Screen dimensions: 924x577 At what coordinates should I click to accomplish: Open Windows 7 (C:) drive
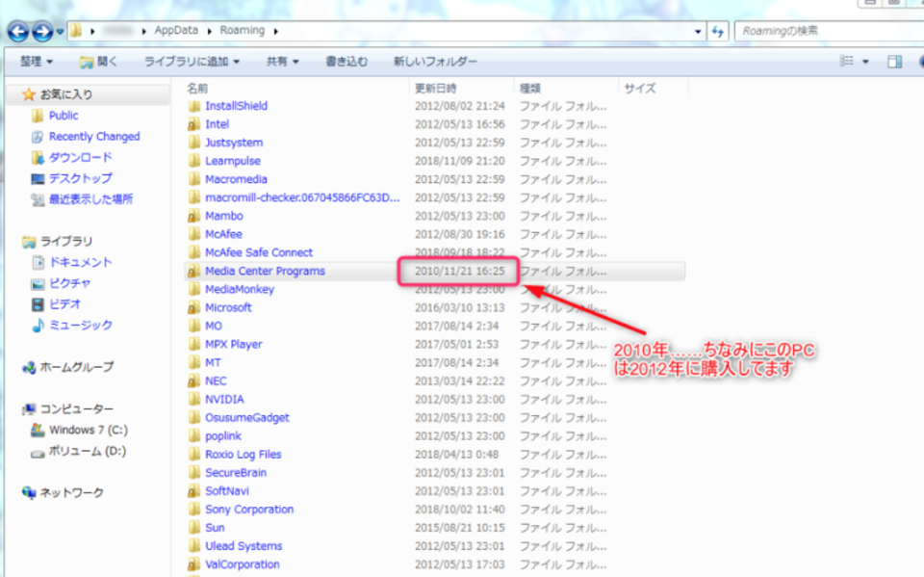coord(89,430)
